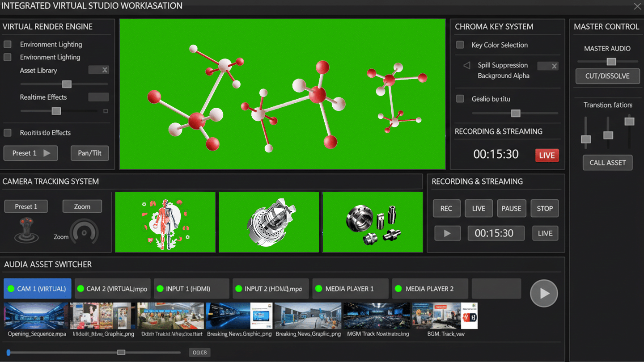The image size is (644, 362).
Task: Adjust the Master Audio slider
Action: tap(612, 62)
